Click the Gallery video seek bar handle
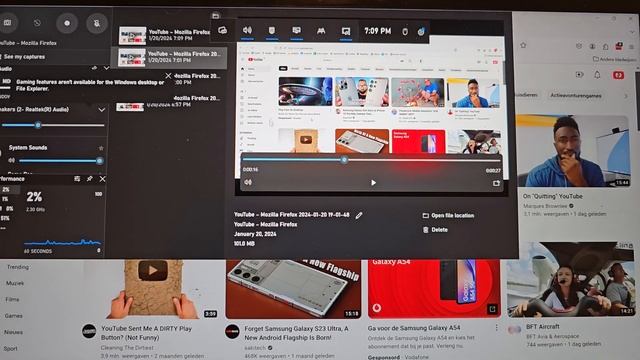Image resolution: width=640 pixels, height=360 pixels. pos(344,160)
